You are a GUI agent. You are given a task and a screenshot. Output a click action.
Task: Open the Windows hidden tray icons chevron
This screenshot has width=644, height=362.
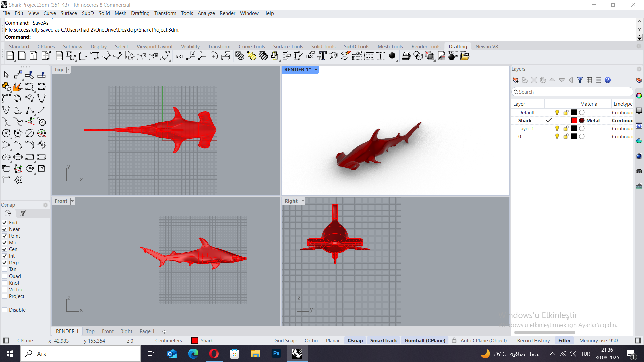tap(553, 354)
